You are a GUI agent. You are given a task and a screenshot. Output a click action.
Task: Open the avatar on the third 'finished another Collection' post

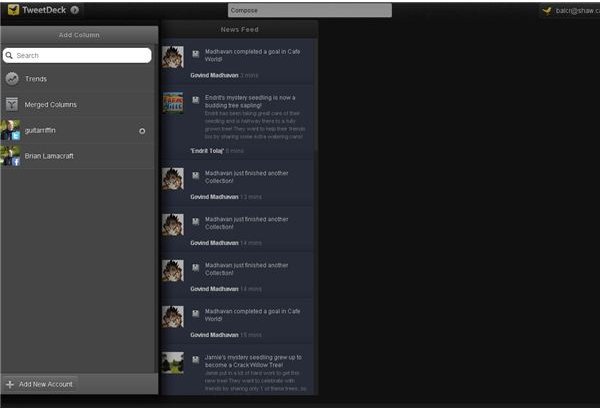tap(173, 270)
